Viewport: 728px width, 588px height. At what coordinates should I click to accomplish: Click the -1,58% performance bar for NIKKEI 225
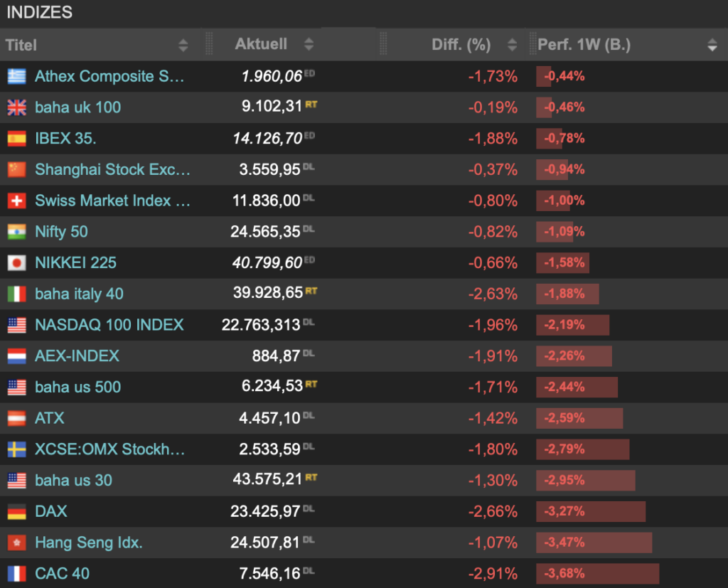[x=563, y=263]
